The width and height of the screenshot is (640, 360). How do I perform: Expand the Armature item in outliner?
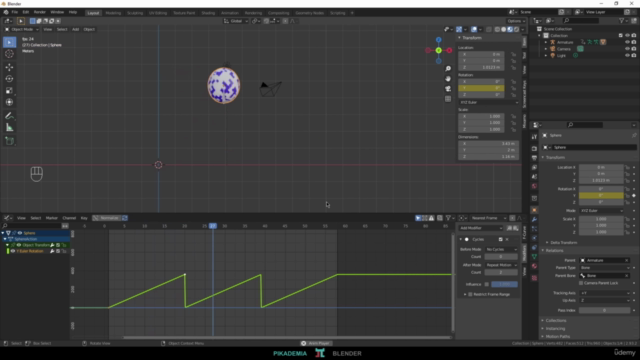coord(546,42)
